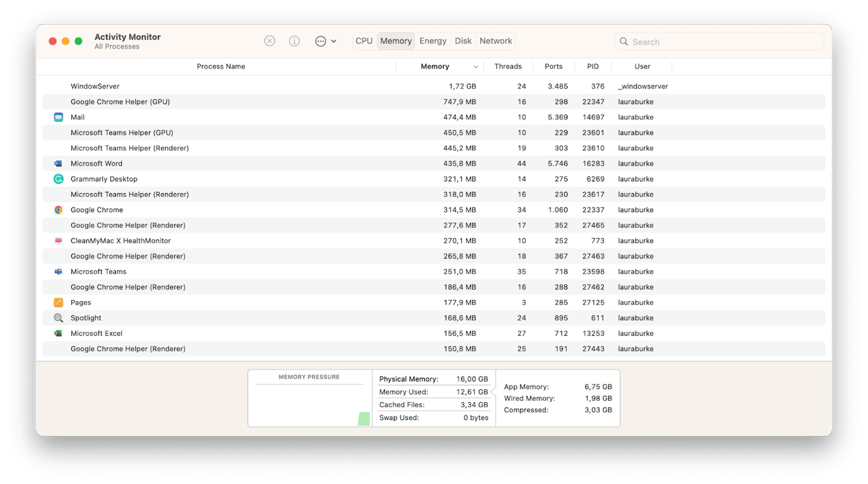The image size is (868, 484).
Task: Sort processes by PID column
Action: 592,66
